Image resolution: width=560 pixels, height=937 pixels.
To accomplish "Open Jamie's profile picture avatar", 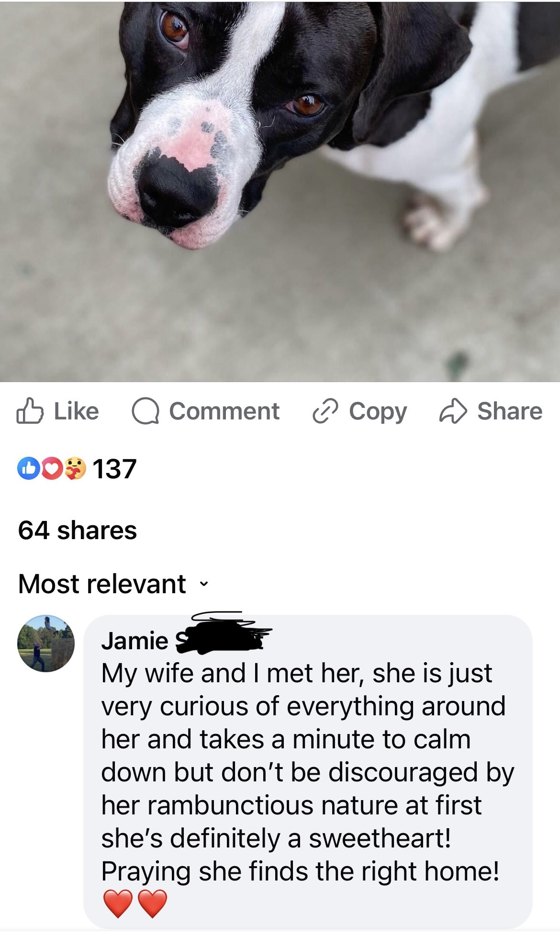I will pos(46,643).
